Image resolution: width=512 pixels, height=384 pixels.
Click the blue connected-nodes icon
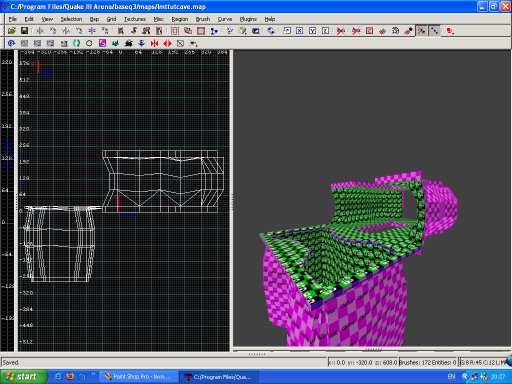coord(214,31)
